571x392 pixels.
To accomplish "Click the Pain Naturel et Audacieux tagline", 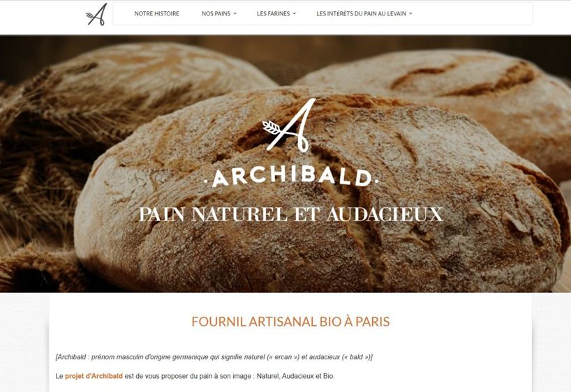I will (x=290, y=214).
